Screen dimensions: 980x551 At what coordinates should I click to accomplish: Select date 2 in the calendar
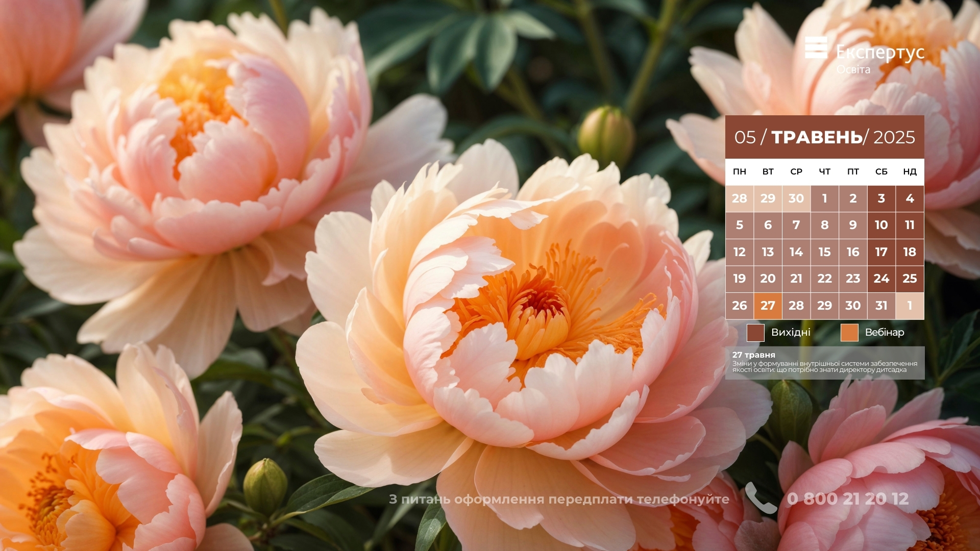tap(853, 198)
